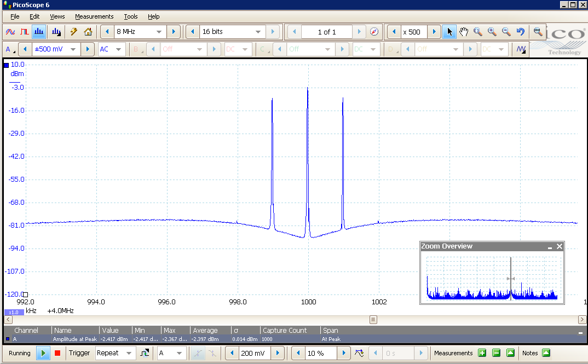Open the Measurements menu
The image size is (588, 364).
(x=94, y=16)
